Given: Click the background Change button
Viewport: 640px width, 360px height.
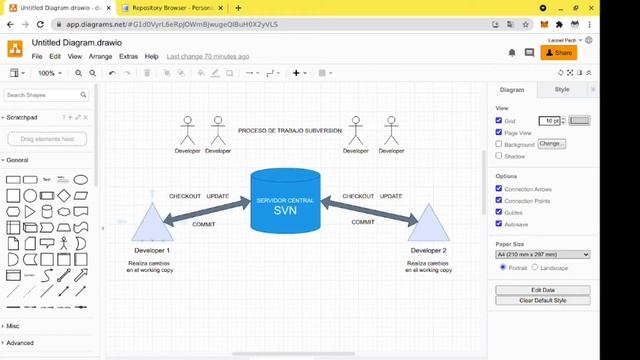Looking at the screenshot, I should click(x=552, y=144).
